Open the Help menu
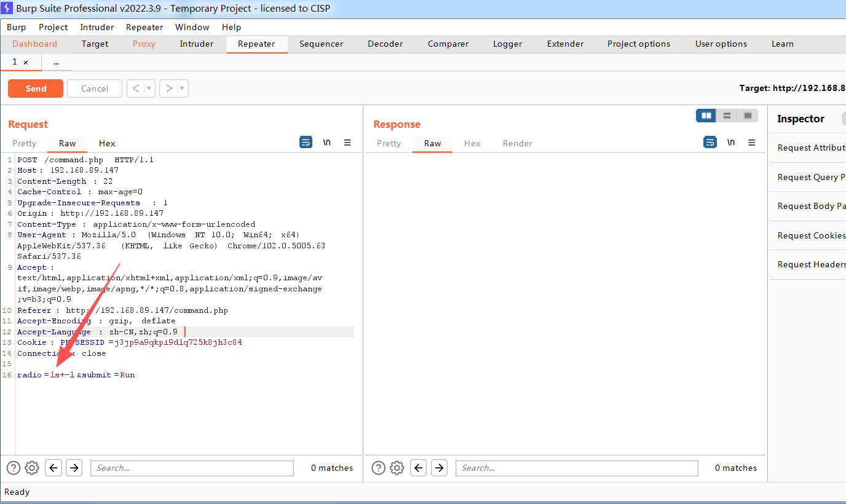 [232, 27]
